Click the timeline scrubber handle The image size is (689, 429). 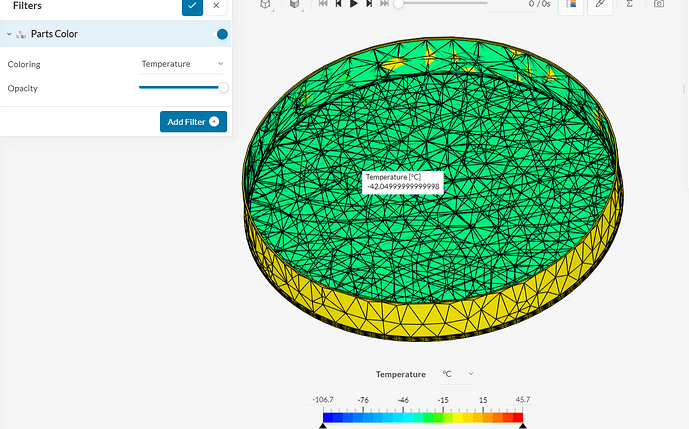point(398,4)
